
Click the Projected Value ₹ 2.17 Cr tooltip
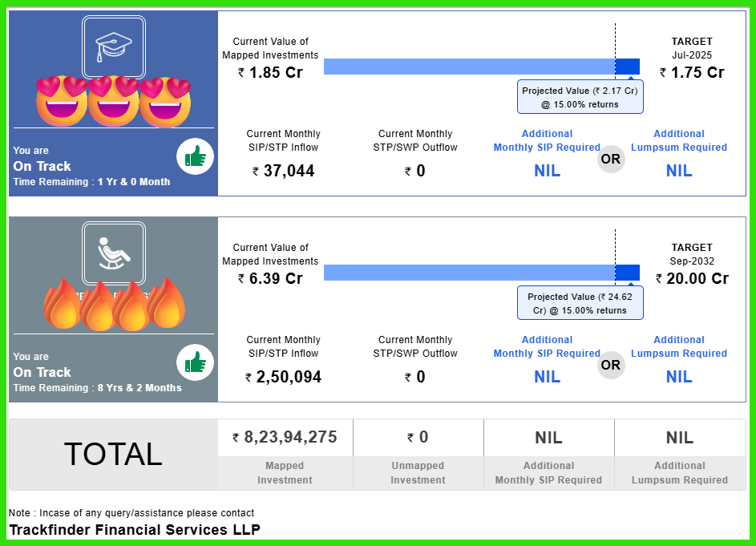tap(580, 98)
